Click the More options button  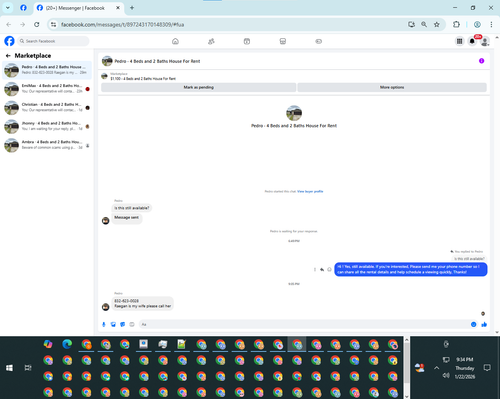[392, 87]
